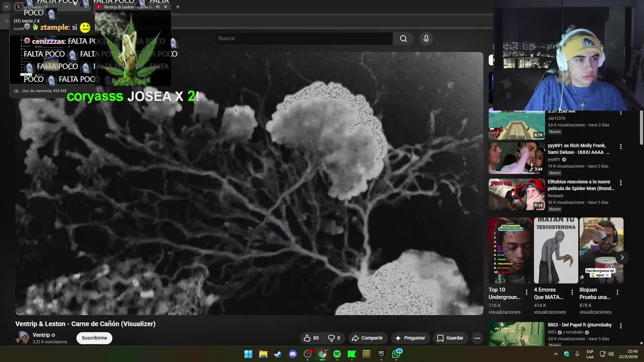This screenshot has height=362, width=644.
Task: Open del papel video thumbnail
Action: (517, 334)
